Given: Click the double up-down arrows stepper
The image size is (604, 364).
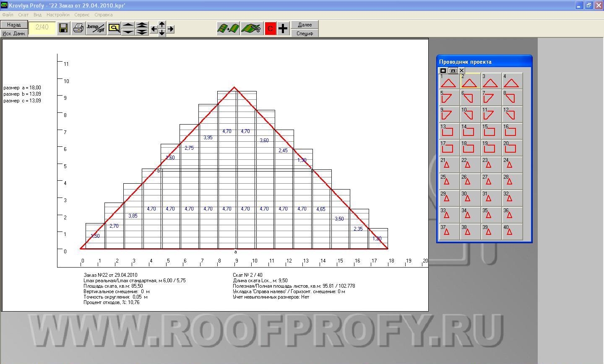Looking at the screenshot, I should pos(142,28).
